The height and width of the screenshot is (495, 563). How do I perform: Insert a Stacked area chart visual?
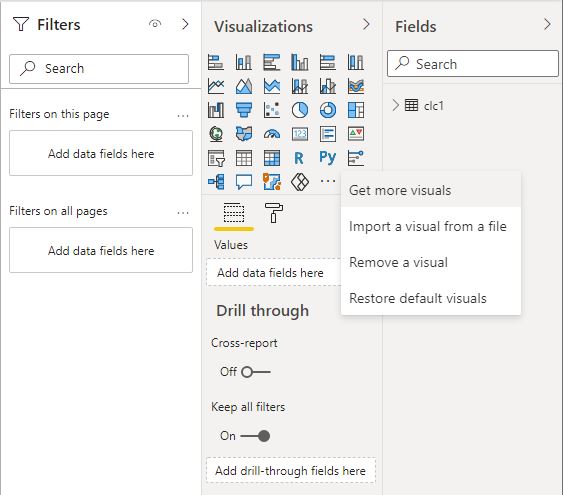click(x=272, y=86)
